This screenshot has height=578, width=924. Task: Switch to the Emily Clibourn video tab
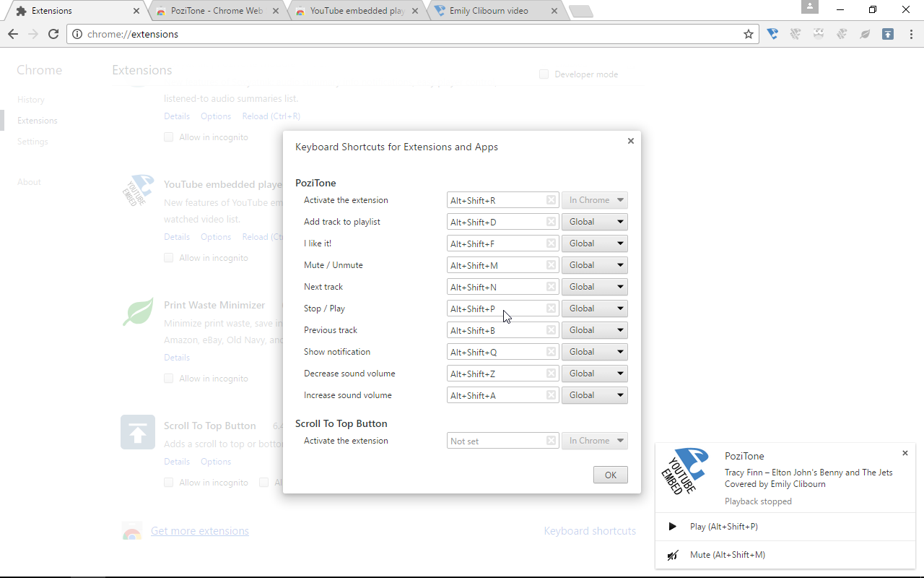point(496,11)
